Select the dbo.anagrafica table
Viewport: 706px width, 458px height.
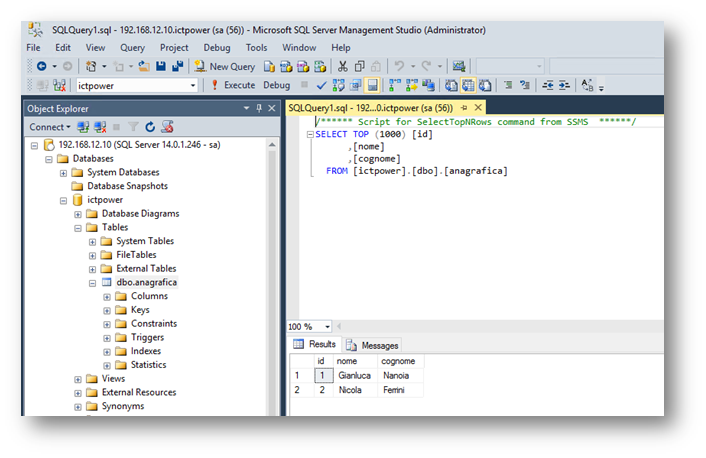[x=146, y=282]
